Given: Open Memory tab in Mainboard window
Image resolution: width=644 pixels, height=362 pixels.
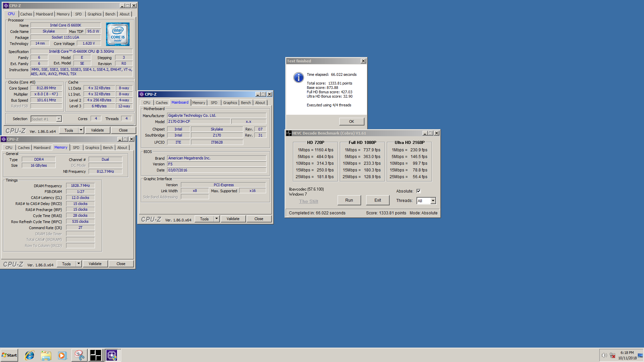Looking at the screenshot, I should 199,103.
